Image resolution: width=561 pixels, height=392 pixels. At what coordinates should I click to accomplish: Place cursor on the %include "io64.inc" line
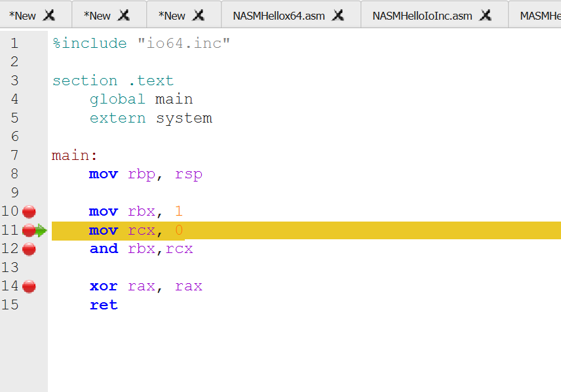[x=141, y=44]
